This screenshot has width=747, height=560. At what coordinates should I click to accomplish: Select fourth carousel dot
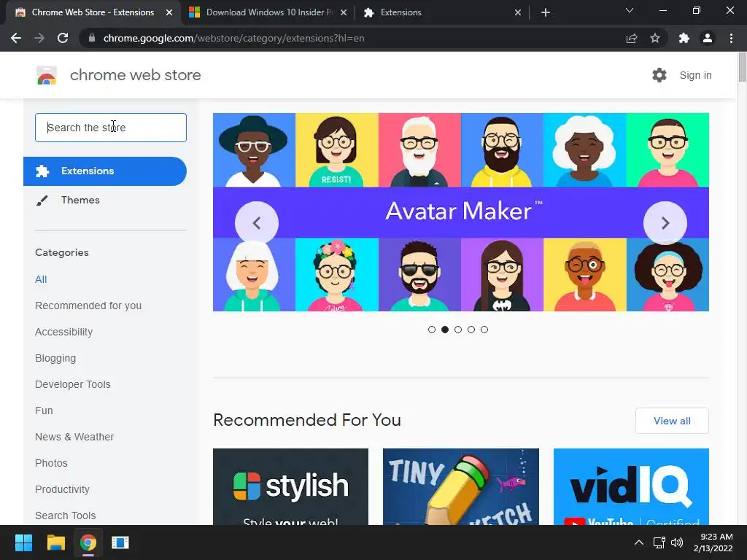click(471, 330)
